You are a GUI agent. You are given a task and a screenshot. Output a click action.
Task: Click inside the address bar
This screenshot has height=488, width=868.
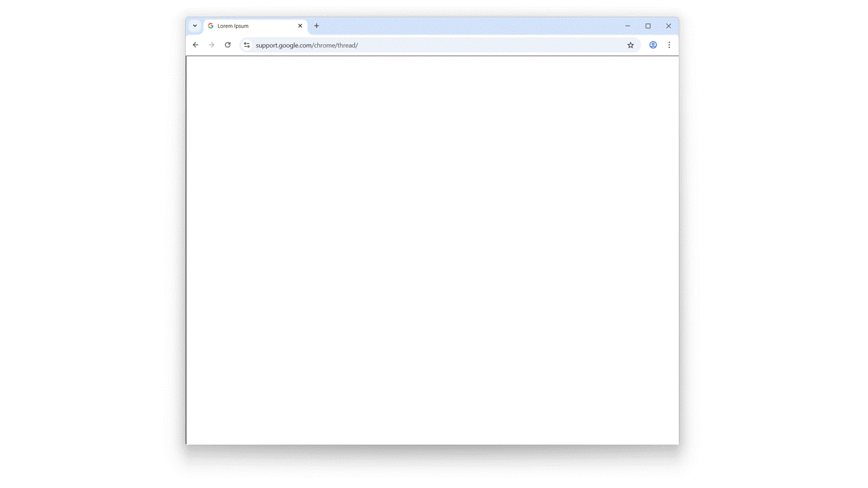click(407, 45)
